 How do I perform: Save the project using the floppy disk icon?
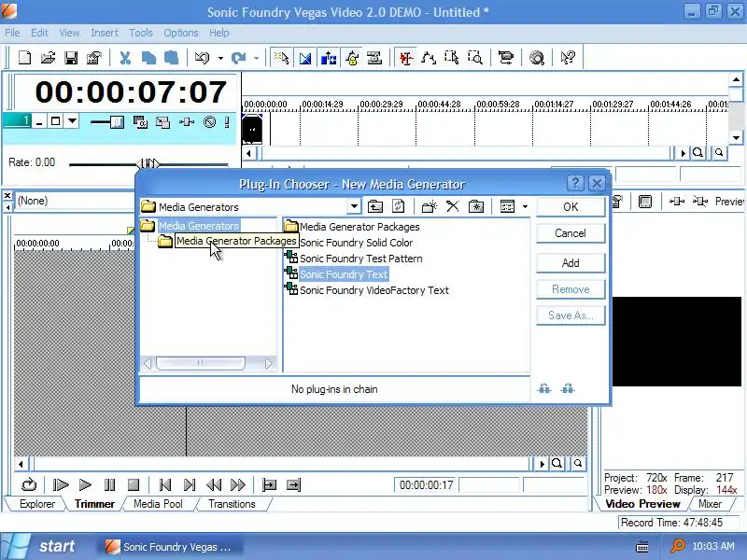tap(71, 58)
